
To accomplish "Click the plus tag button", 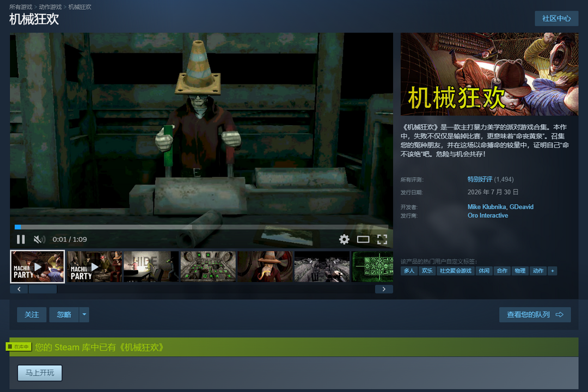I will [x=553, y=271].
